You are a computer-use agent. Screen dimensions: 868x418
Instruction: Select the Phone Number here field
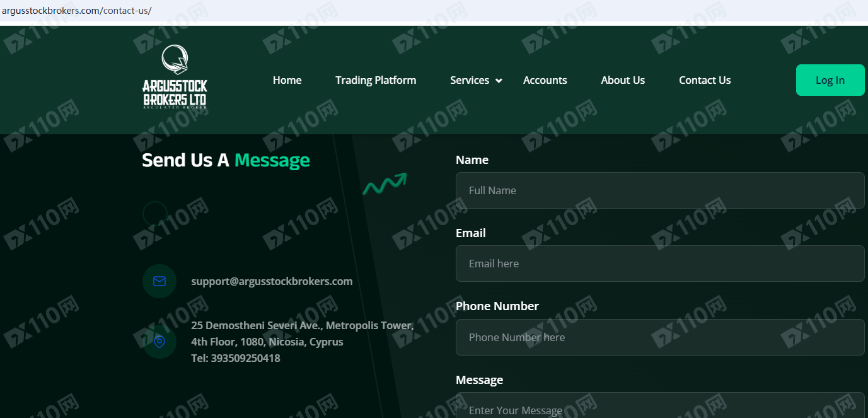pyautogui.click(x=659, y=337)
